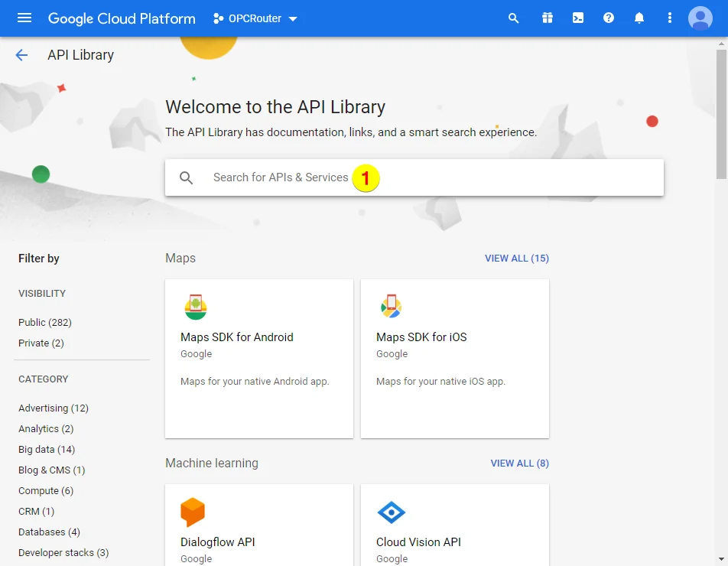Click the 'Maps for your native Android app.' description
728x566 pixels.
pyautogui.click(x=255, y=381)
